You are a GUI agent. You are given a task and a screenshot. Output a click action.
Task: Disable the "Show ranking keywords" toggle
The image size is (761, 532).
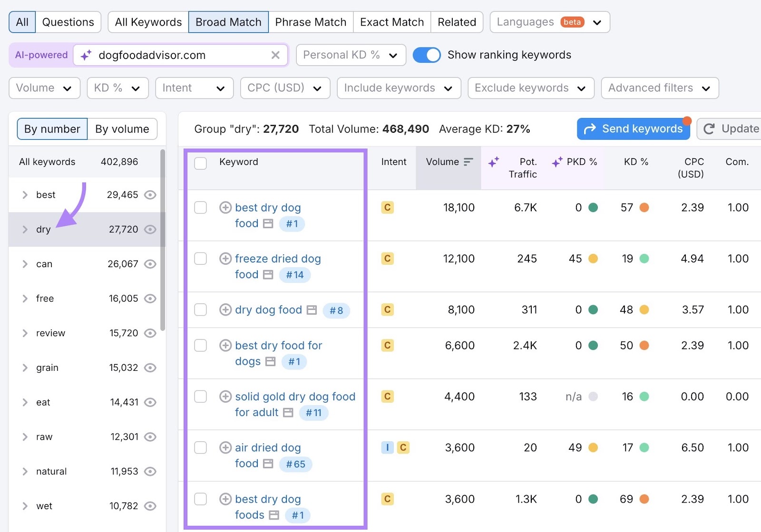click(427, 55)
